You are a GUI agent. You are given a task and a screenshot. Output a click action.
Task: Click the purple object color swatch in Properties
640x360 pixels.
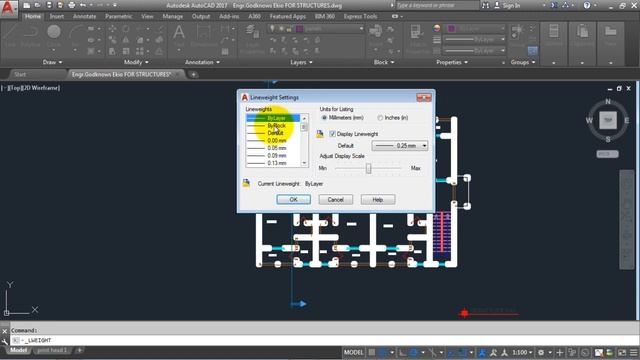[x=451, y=28]
